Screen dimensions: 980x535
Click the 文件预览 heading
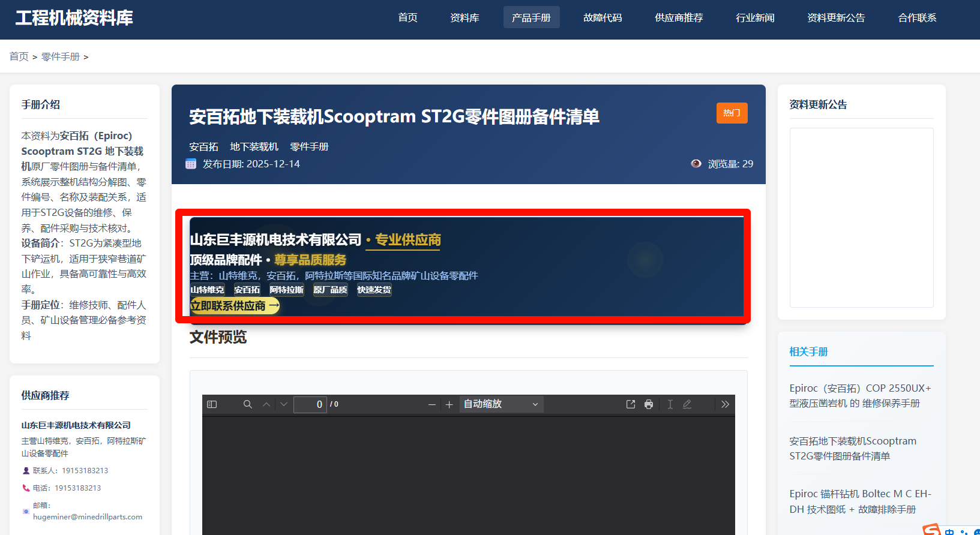pos(218,337)
